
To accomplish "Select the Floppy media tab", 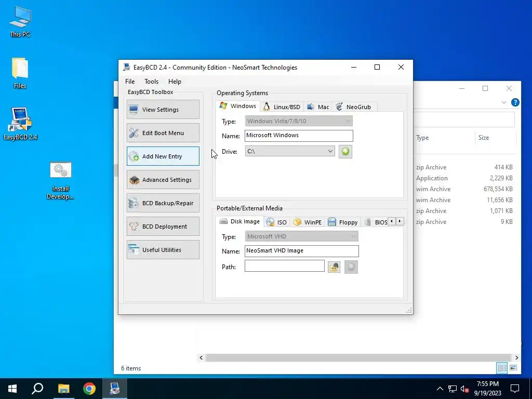I will tap(343, 222).
